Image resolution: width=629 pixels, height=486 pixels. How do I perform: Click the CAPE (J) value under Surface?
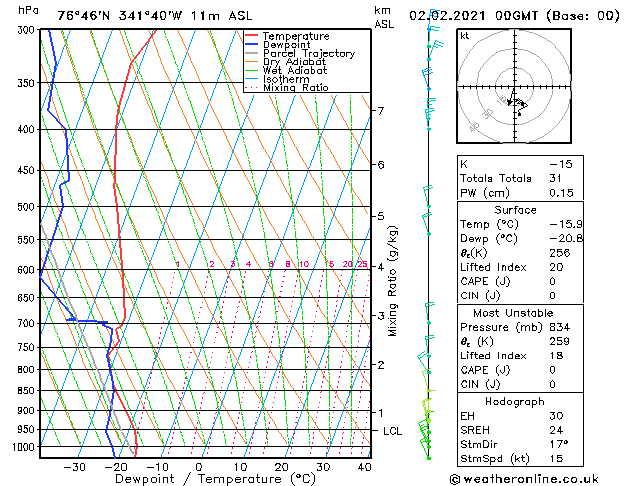[x=552, y=281]
